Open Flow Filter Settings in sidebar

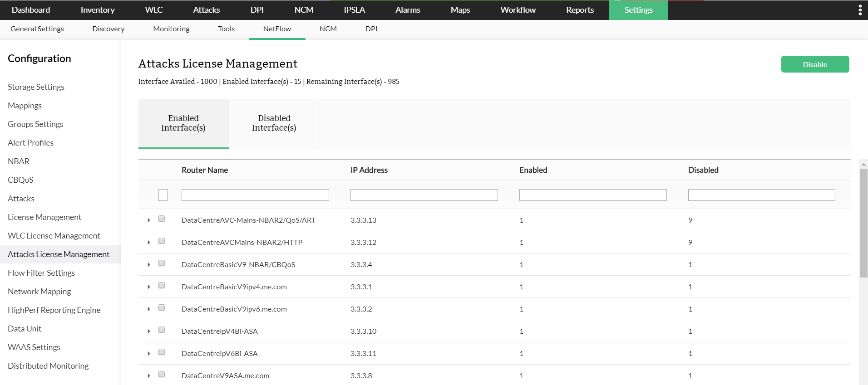tap(41, 273)
